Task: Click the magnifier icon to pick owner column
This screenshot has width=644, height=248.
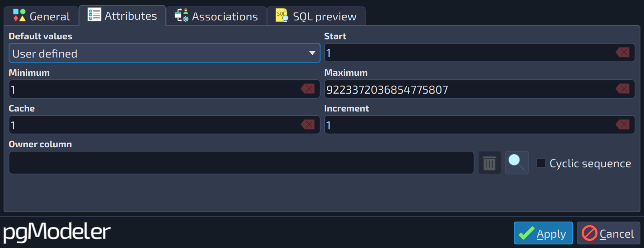Action: pos(517,163)
